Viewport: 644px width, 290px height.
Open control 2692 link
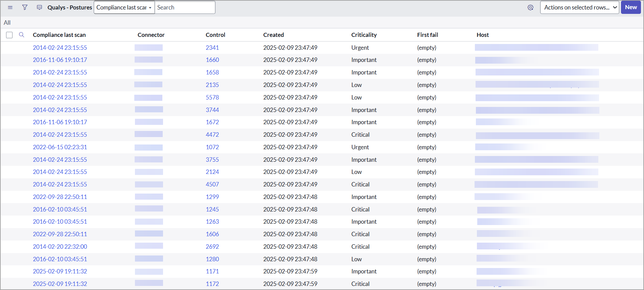point(212,247)
